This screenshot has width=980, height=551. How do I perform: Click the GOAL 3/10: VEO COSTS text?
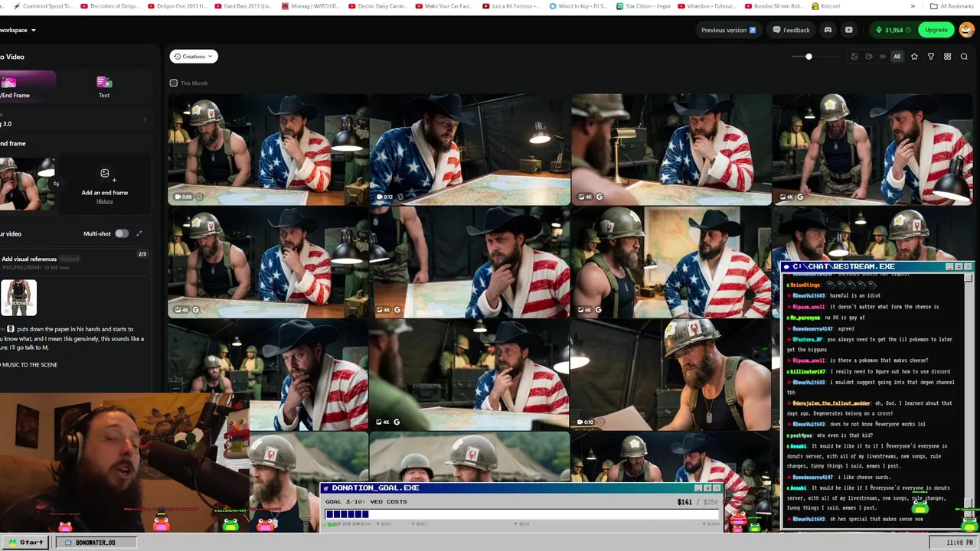tap(366, 501)
